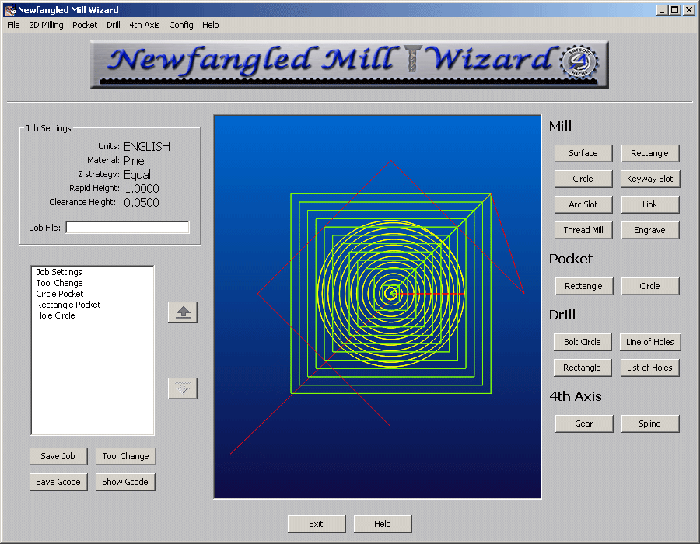The image size is (700, 544).
Task: Start a Bolt Circle drill operation
Action: point(583,342)
